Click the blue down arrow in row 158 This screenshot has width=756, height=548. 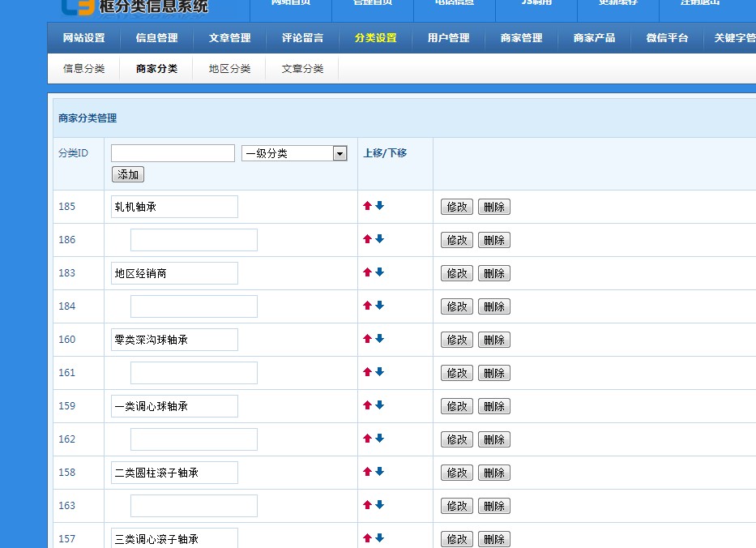point(379,472)
